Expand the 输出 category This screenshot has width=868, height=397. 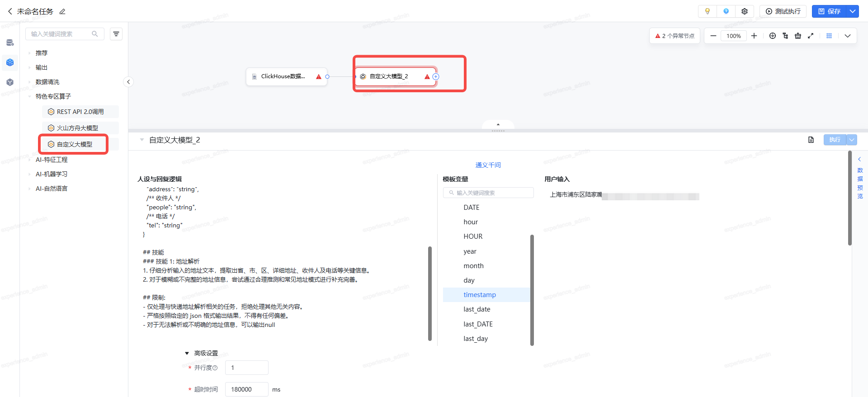point(29,67)
